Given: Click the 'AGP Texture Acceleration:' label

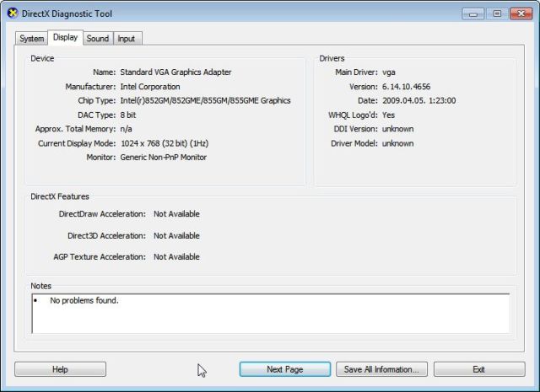Looking at the screenshot, I should [x=100, y=257].
